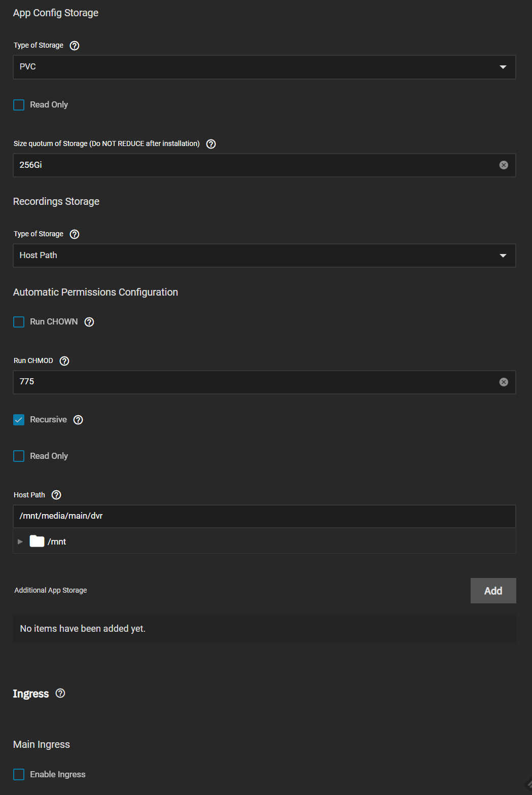The width and height of the screenshot is (532, 795).
Task: Open the Host Path storage type dropdown
Action: 264,256
